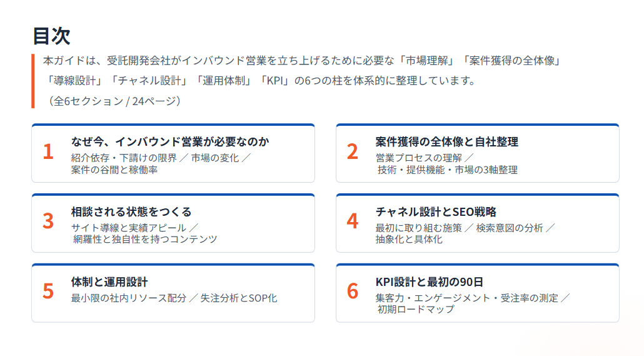This screenshot has width=644, height=356.
Task: Open section 体制と運用設計
Action: (x=109, y=282)
